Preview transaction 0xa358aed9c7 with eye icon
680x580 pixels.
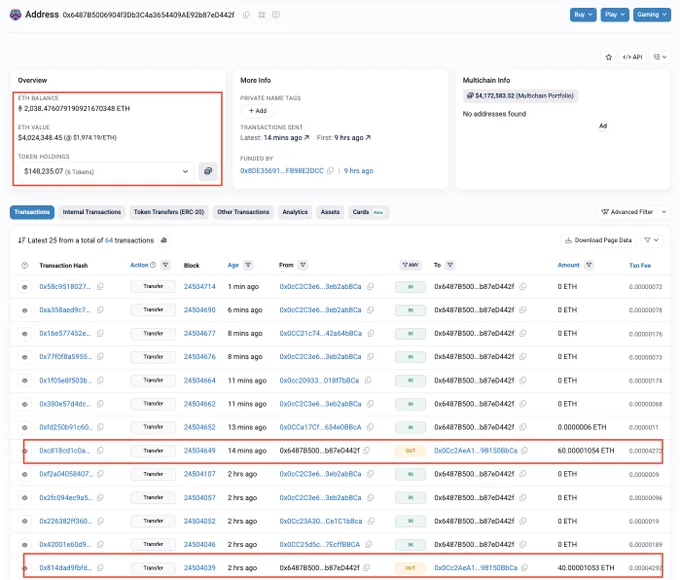[25, 310]
